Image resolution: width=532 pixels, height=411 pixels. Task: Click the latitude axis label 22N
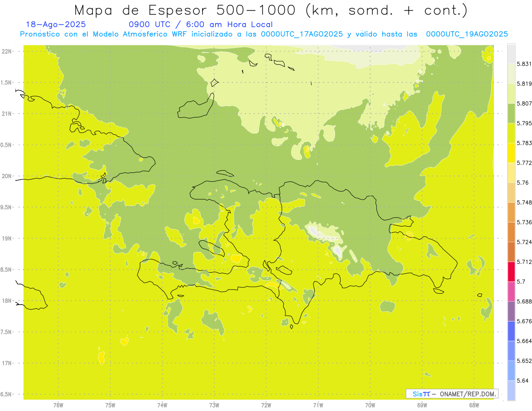7,51
